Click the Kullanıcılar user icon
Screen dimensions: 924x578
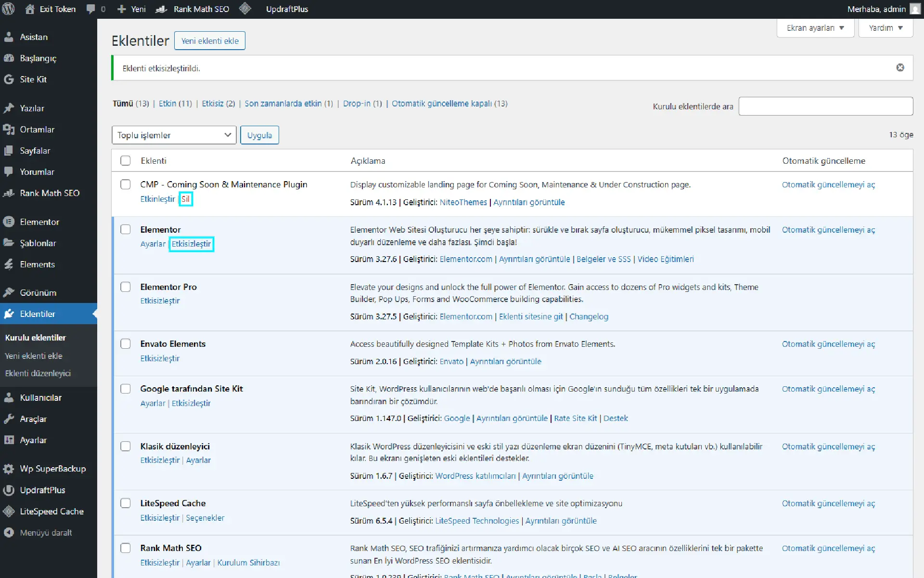click(9, 398)
